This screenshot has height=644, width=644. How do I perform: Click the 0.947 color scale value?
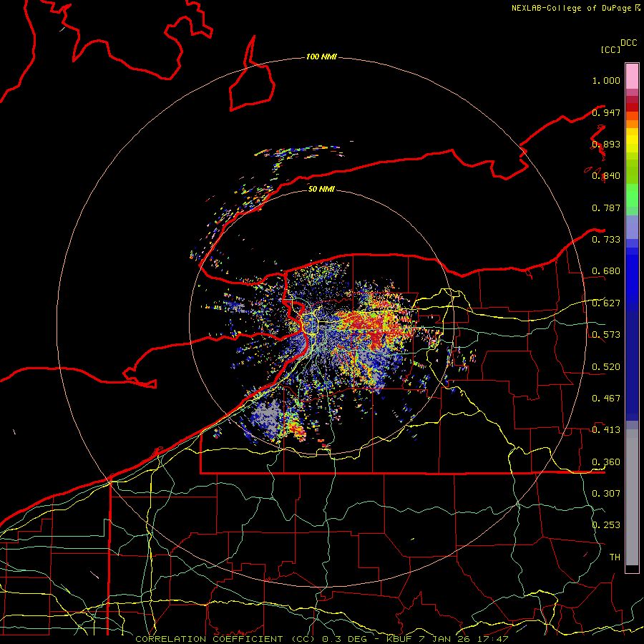click(606, 112)
